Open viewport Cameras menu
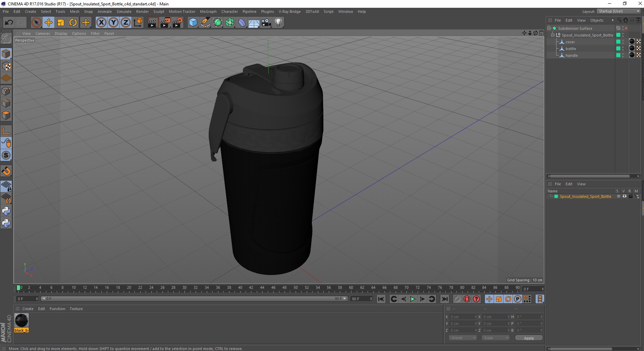This screenshot has height=351, width=644. tap(43, 33)
